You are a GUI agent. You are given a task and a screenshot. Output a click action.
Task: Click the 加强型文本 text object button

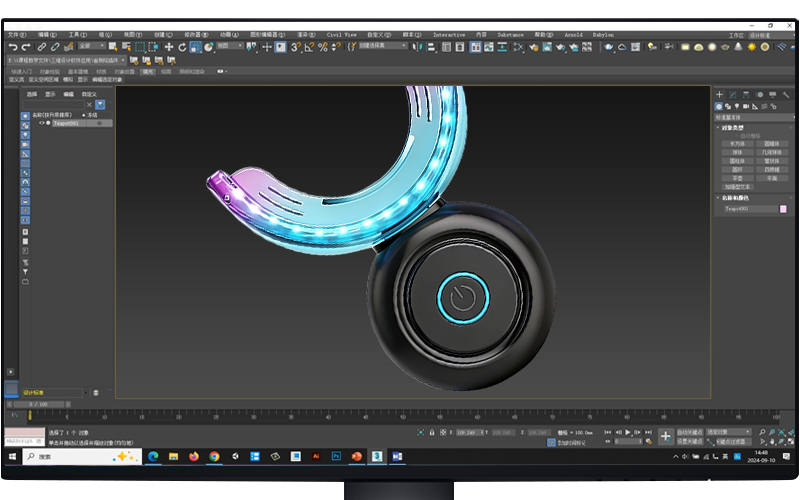tap(736, 186)
